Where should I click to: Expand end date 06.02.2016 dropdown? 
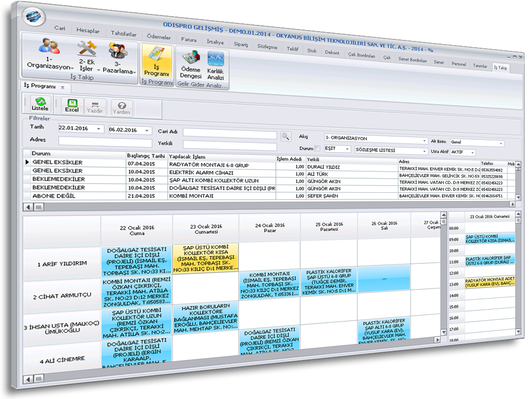pyautogui.click(x=147, y=130)
